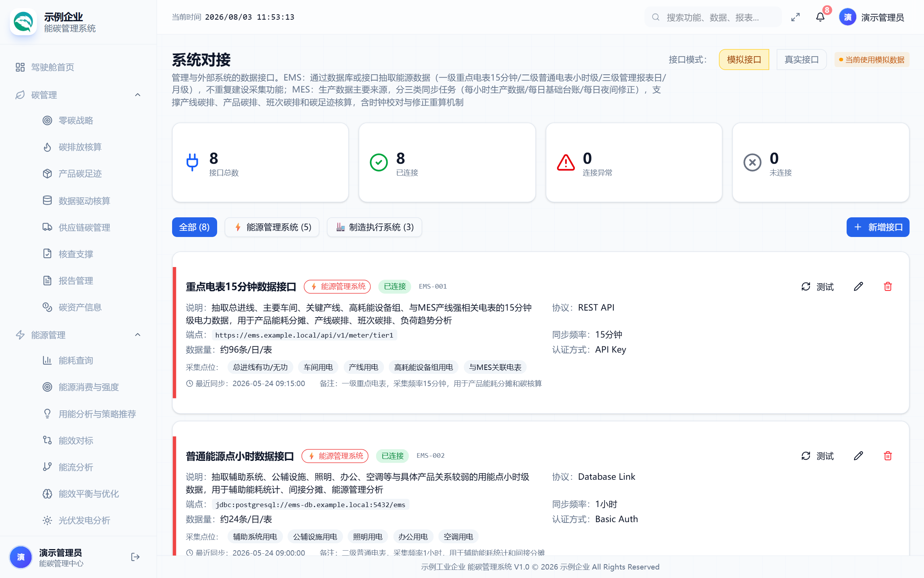Viewport: 924px width, 578px height.
Task: Show 全部 (8) interfaces tab
Action: tap(194, 227)
